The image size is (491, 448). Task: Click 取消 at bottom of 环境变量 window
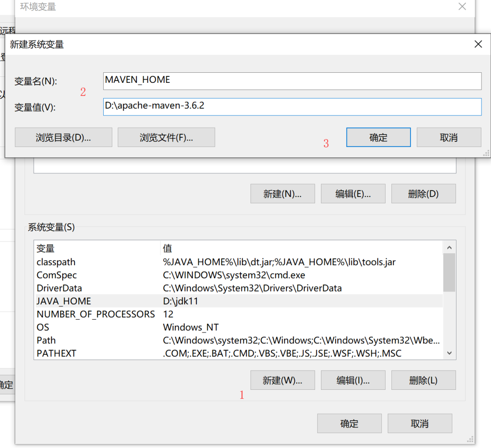pyautogui.click(x=420, y=423)
